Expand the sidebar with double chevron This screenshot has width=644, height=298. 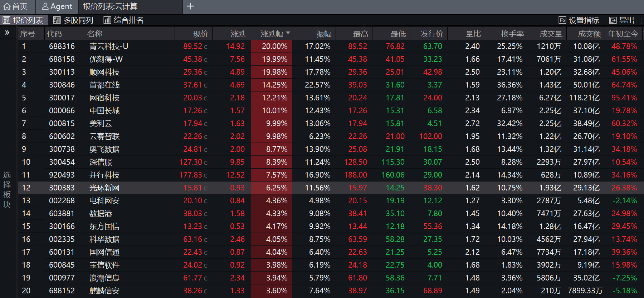7,33
